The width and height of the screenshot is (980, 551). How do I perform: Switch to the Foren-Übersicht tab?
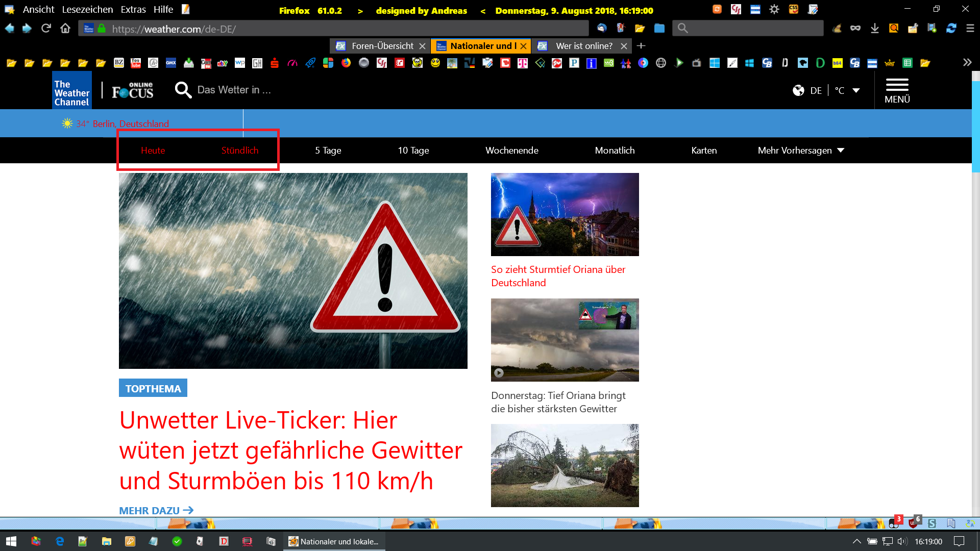tap(382, 46)
